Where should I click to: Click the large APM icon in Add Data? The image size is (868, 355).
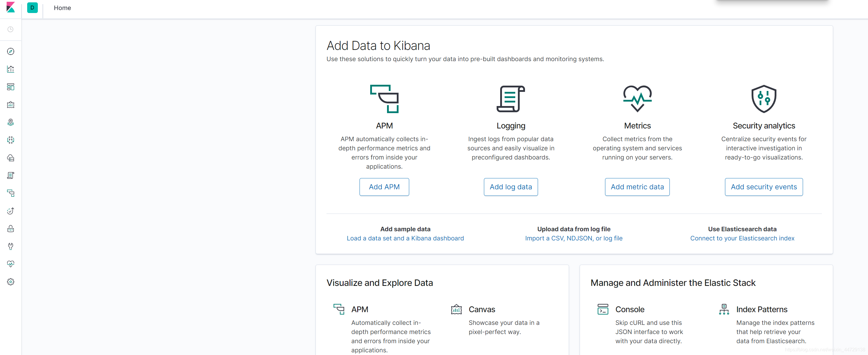(x=384, y=99)
